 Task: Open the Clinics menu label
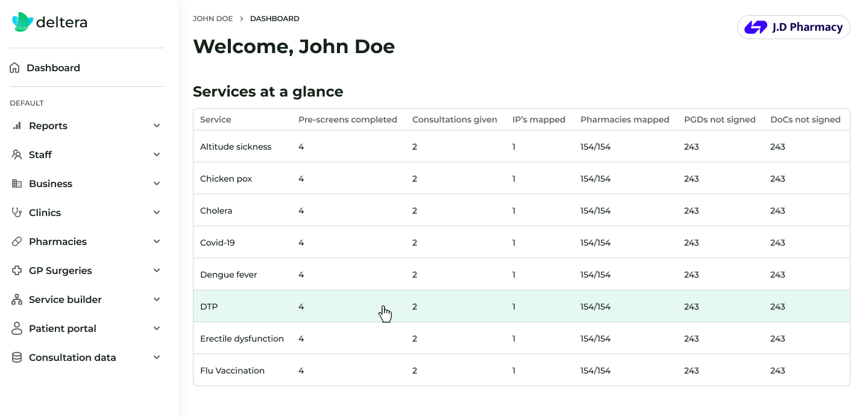[45, 212]
